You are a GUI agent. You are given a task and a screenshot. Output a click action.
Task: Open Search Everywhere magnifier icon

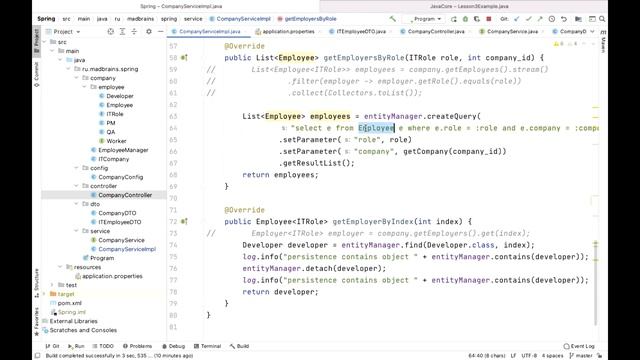pos(602,19)
